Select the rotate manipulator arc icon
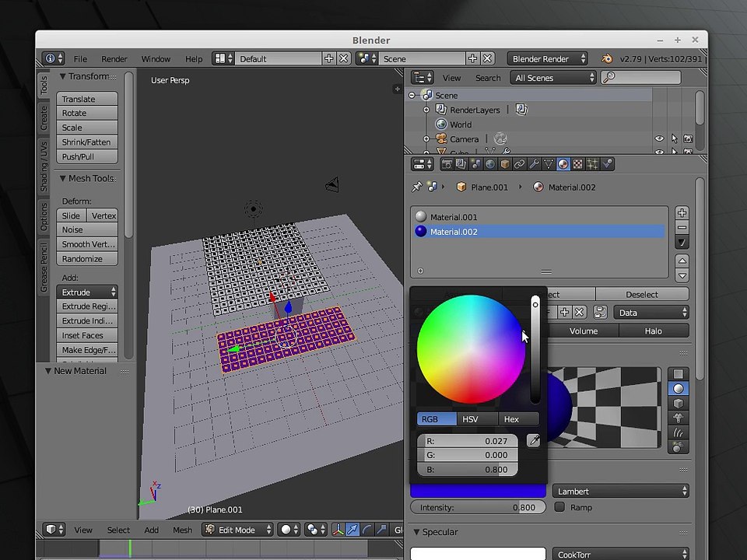Image resolution: width=747 pixels, height=560 pixels. point(366,530)
